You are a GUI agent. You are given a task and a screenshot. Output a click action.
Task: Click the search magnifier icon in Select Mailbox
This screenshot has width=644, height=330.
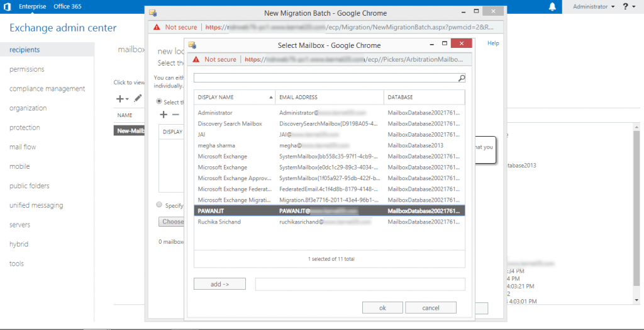(462, 77)
